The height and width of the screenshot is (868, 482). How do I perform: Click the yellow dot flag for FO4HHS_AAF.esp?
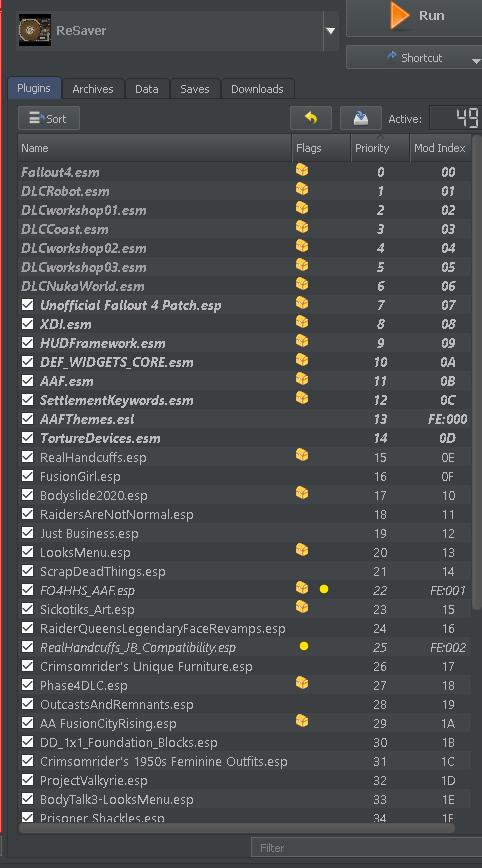(x=324, y=590)
